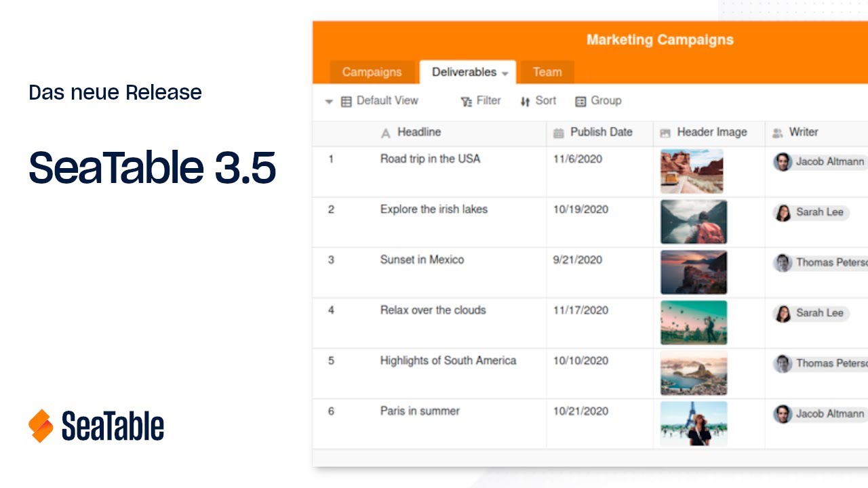Click the calendar icon in Publish Date header

pos(559,134)
